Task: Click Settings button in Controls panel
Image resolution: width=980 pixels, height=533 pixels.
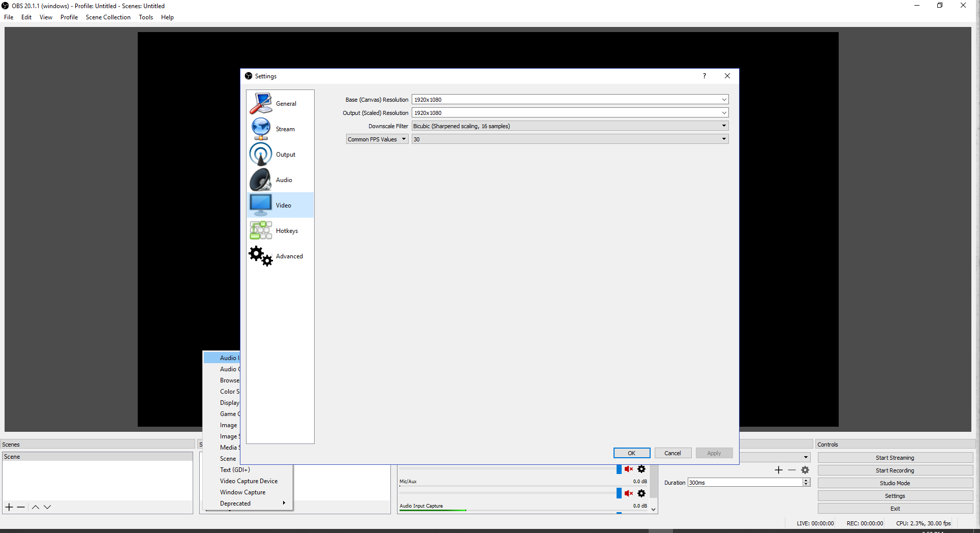Action: [x=895, y=496]
